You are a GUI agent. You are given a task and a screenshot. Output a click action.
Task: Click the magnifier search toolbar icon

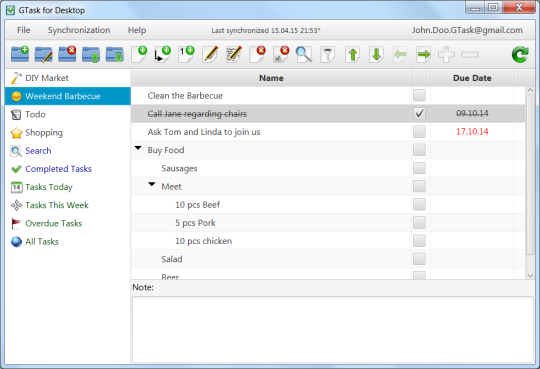coord(304,54)
